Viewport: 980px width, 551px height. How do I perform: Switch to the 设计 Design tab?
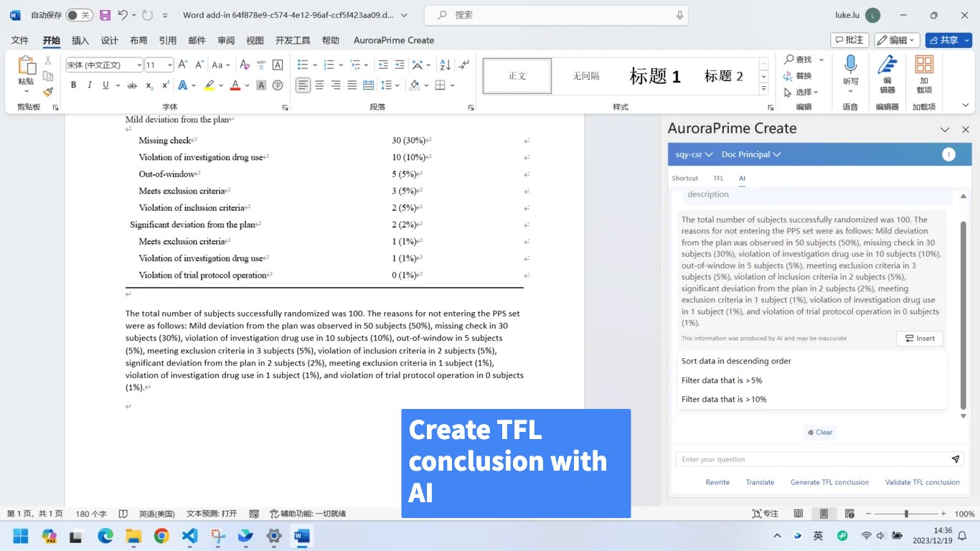[109, 40]
